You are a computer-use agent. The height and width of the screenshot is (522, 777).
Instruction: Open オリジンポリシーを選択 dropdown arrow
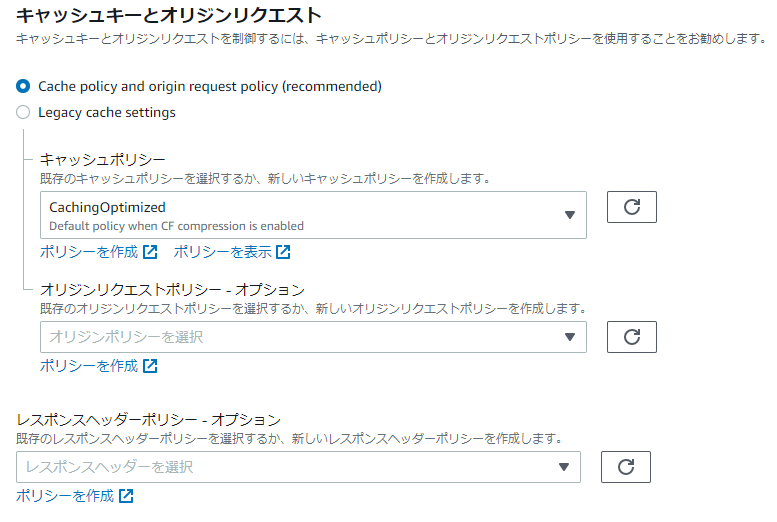570,337
